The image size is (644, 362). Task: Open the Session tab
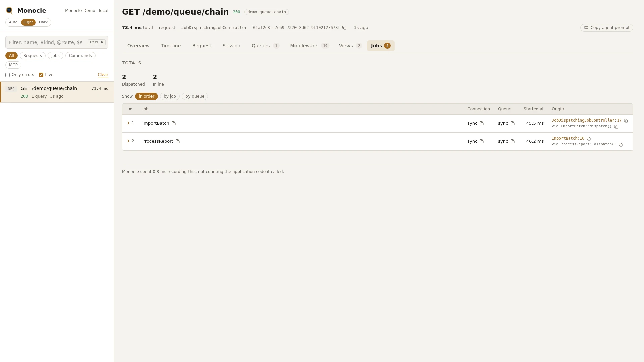(x=231, y=46)
